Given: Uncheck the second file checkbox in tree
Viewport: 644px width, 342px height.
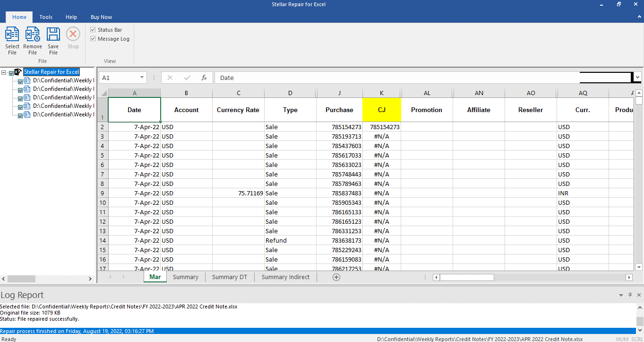Looking at the screenshot, I should [20, 90].
